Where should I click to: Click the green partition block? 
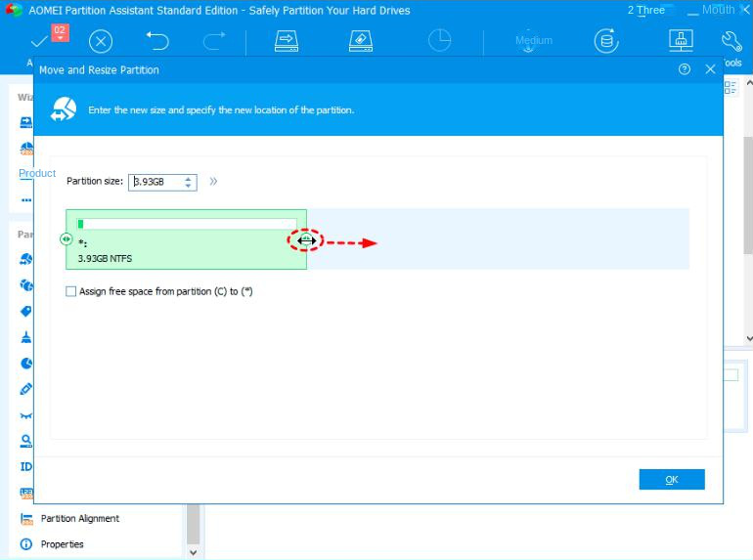click(x=186, y=249)
